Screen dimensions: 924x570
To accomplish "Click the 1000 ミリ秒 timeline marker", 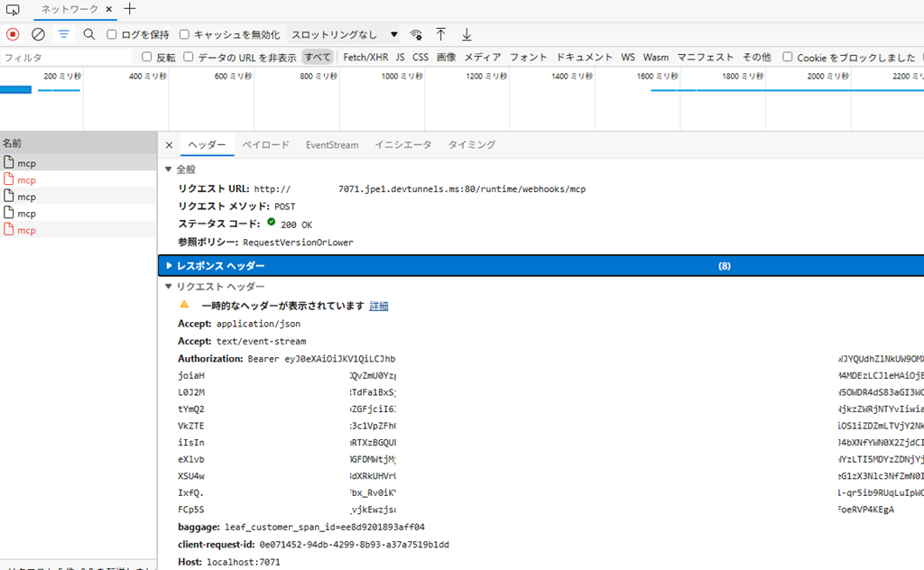I will [x=402, y=76].
